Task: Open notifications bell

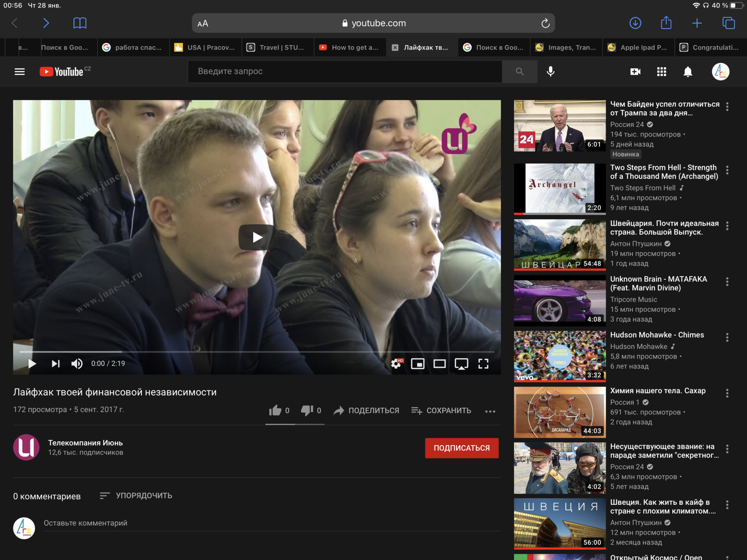Action: tap(688, 72)
